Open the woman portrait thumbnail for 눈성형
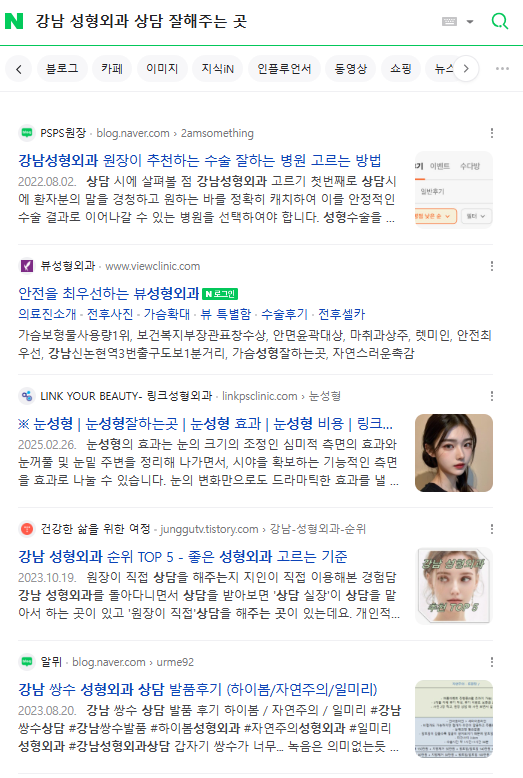523x778 pixels. coord(454,453)
